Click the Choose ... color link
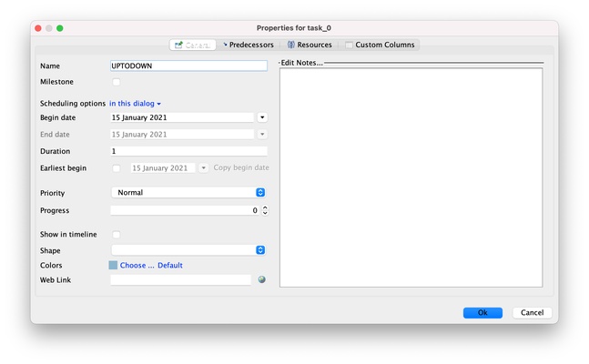This screenshot has width=589, height=364. click(137, 265)
